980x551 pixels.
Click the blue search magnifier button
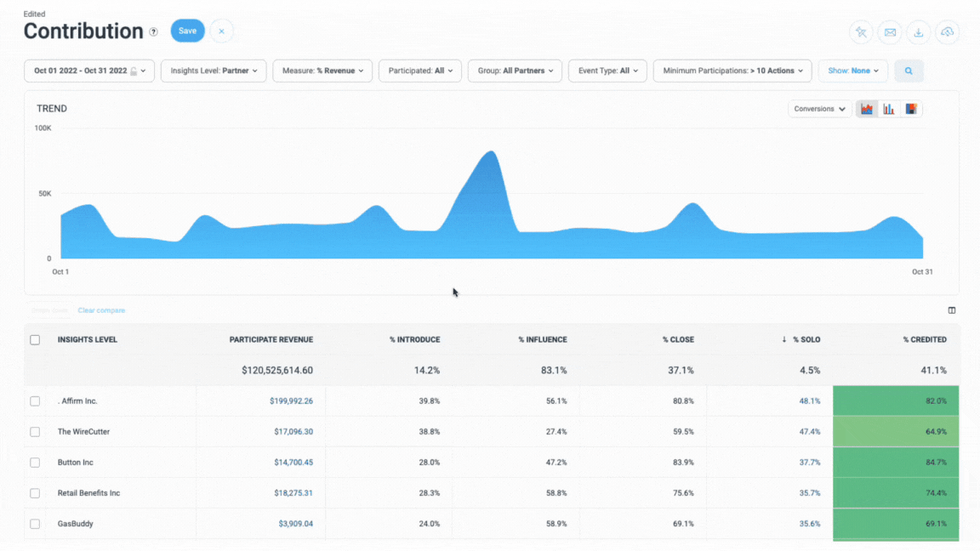[x=909, y=71]
